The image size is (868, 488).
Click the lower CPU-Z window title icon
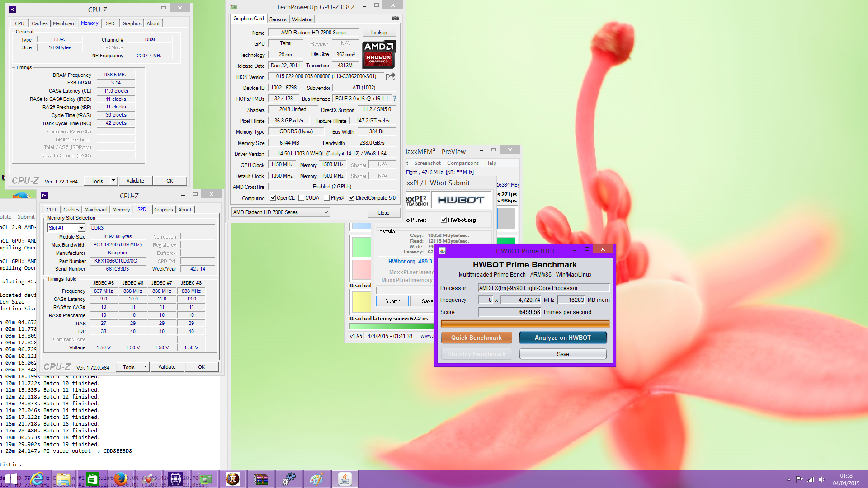tap(44, 196)
